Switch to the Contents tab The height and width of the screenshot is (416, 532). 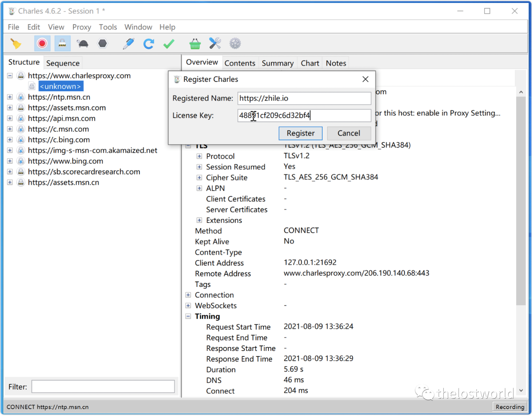pyautogui.click(x=240, y=63)
